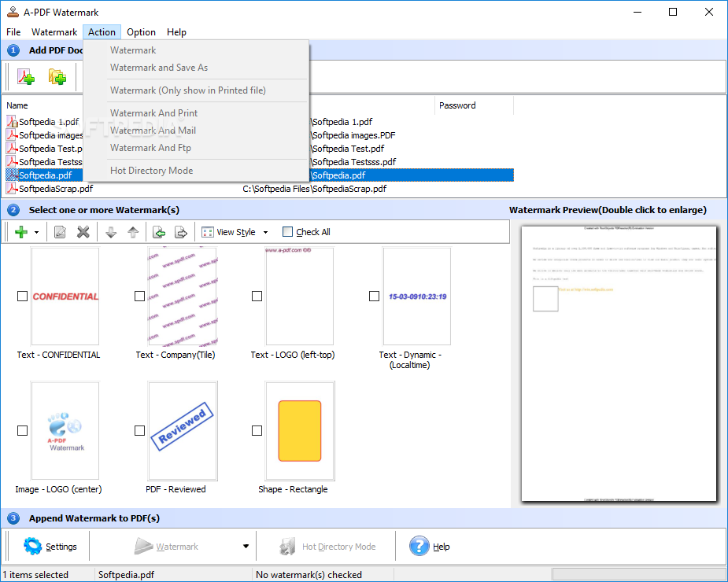Viewport: 728px width, 582px height.
Task: Select Watermark (Only show in Printed file)
Action: [196, 90]
